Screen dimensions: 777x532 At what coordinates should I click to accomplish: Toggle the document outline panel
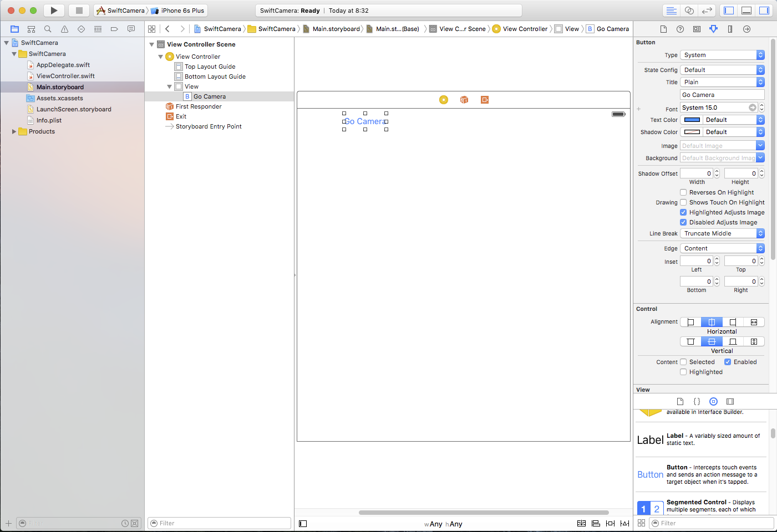[303, 524]
